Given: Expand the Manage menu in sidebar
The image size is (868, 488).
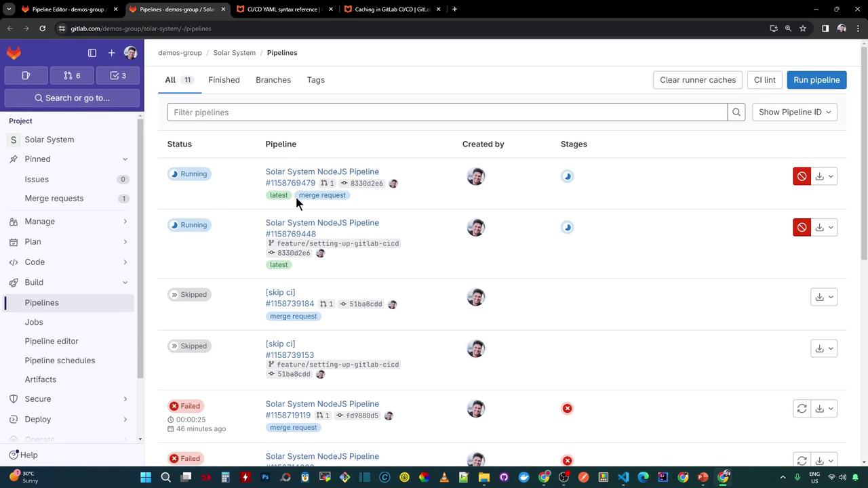Looking at the screenshot, I should click(69, 222).
